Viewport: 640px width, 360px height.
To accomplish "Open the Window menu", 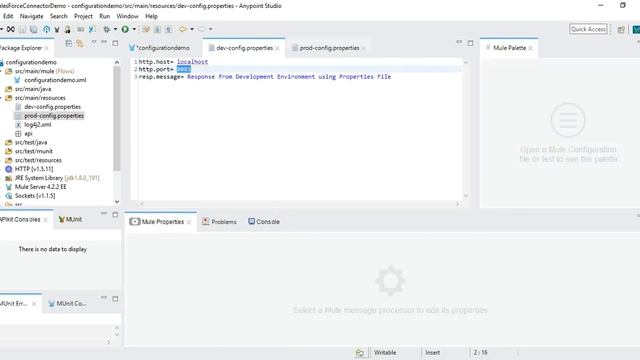I will pyautogui.click(x=127, y=16).
